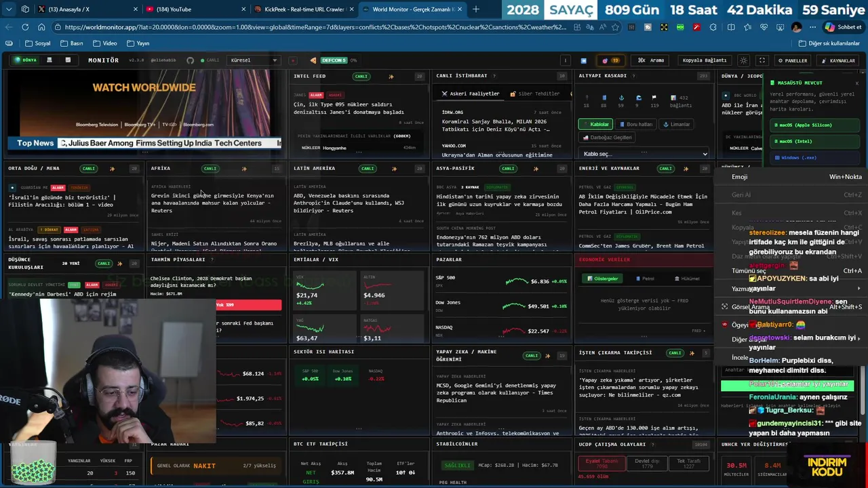Open the Küresel region dropdown
868x488 pixels.
point(254,60)
